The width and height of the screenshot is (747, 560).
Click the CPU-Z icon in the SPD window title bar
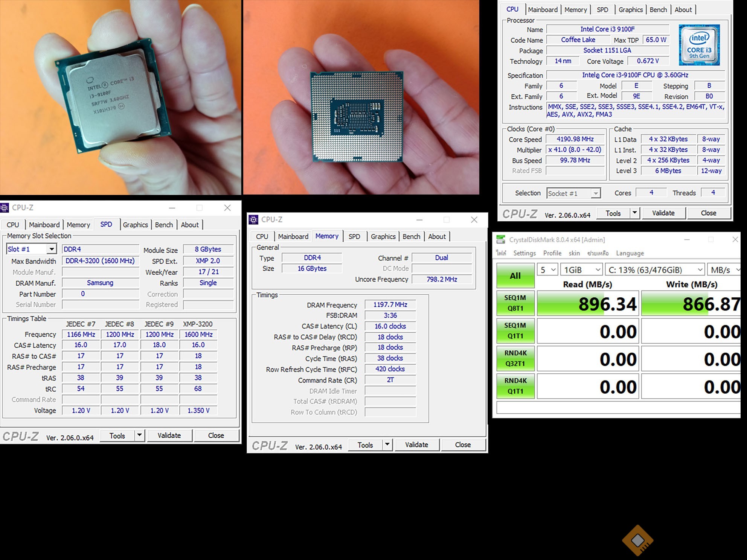pyautogui.click(x=5, y=208)
